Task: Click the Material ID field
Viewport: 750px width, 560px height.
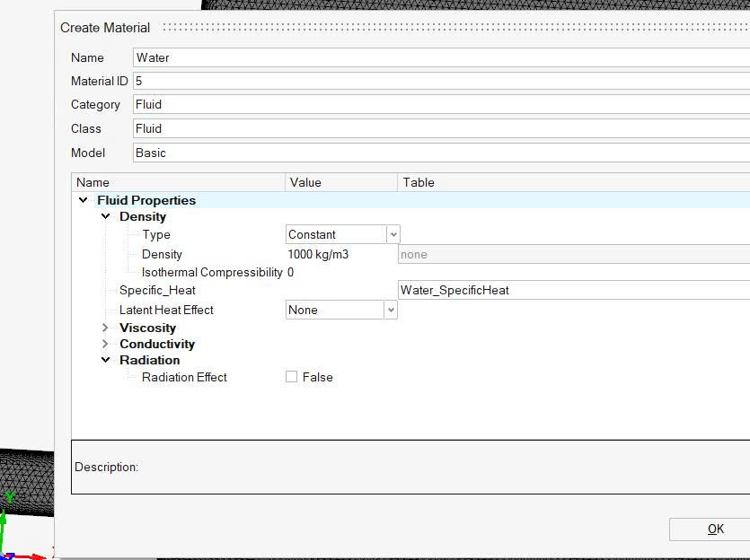Action: [x=441, y=81]
